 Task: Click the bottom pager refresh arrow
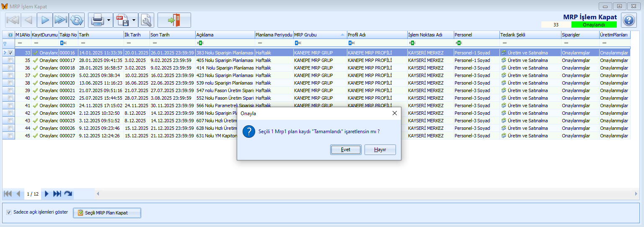point(67,194)
